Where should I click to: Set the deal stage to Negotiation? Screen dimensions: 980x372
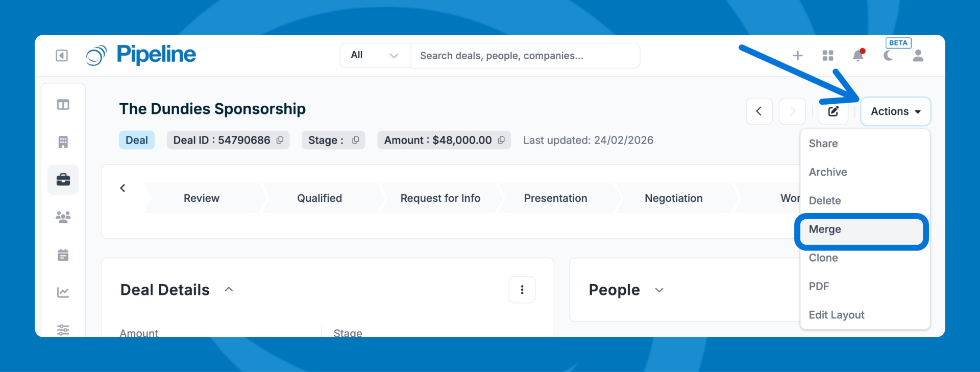[x=673, y=198]
